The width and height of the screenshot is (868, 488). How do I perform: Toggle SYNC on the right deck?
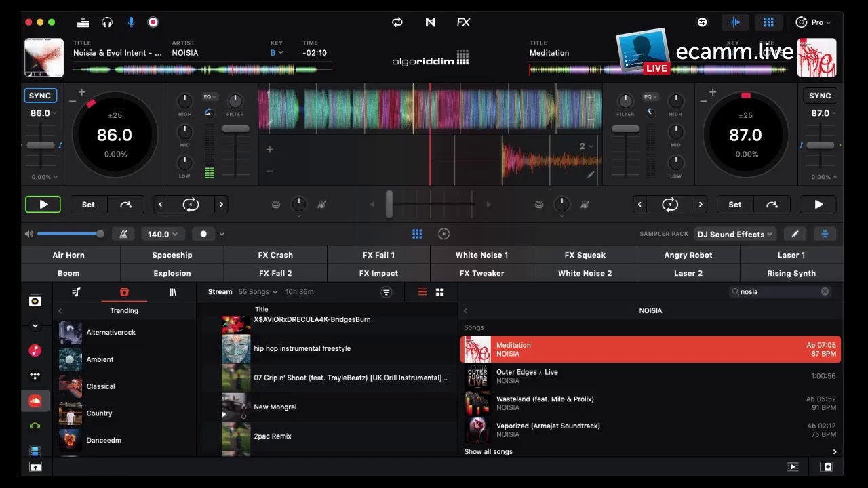[820, 96]
